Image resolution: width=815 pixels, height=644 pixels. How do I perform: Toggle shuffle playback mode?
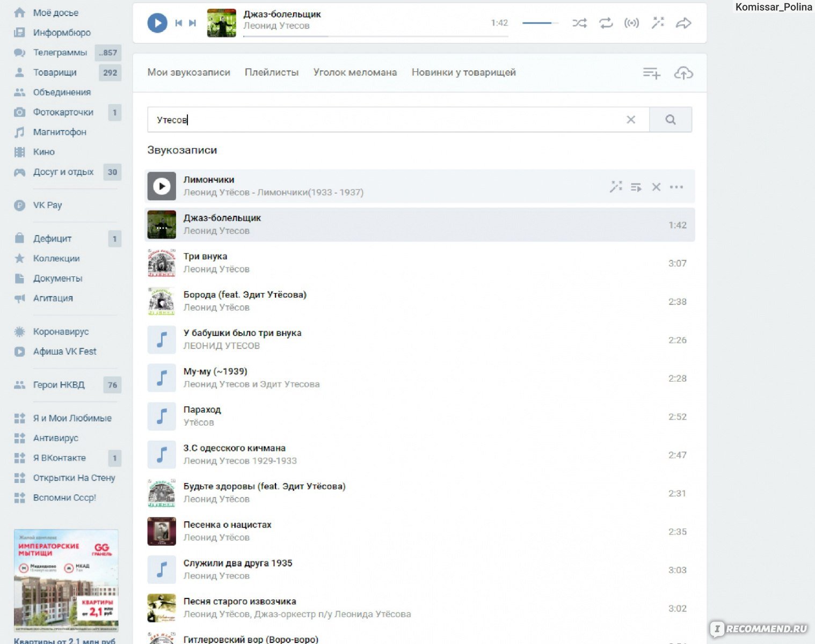(579, 23)
